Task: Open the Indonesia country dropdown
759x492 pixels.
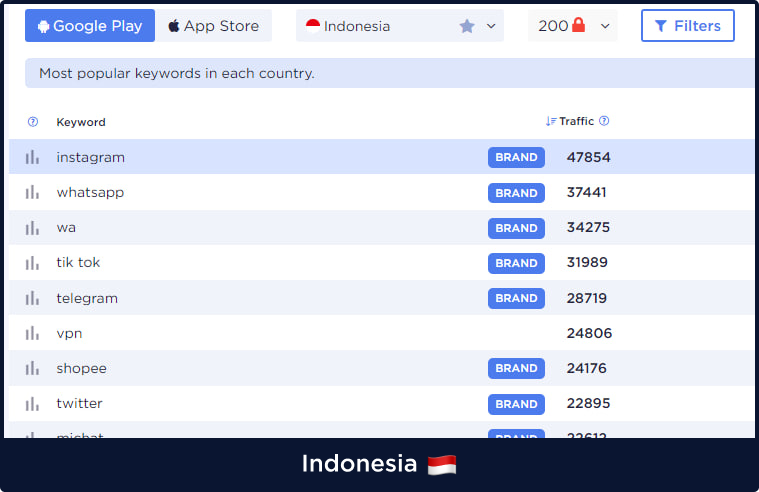Action: point(400,26)
